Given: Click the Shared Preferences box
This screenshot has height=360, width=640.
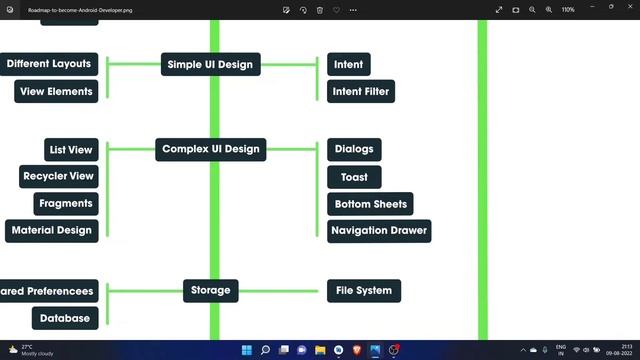Looking at the screenshot, I should pos(49,291).
